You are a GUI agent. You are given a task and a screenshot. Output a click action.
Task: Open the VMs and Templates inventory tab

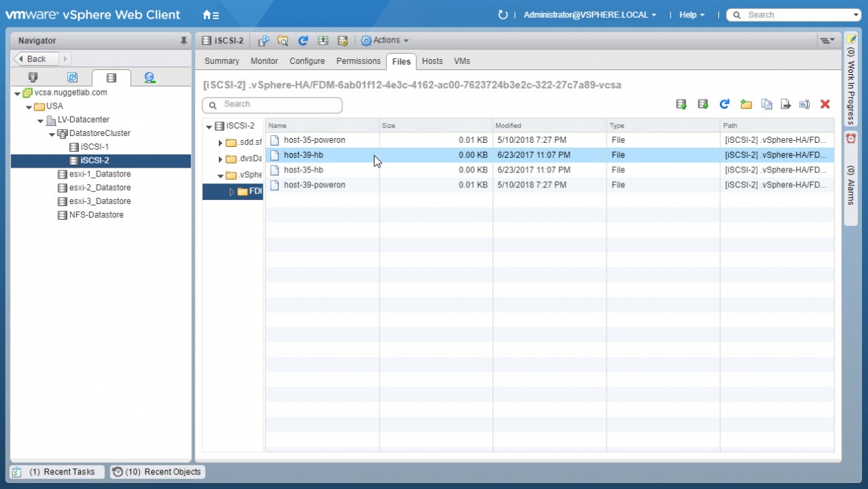coord(72,78)
